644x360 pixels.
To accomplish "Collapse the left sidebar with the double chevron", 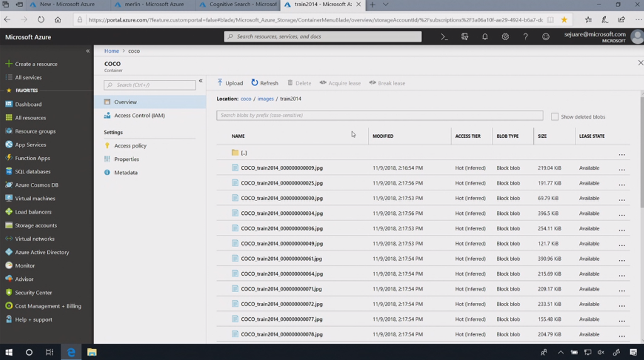I will 88,51.
